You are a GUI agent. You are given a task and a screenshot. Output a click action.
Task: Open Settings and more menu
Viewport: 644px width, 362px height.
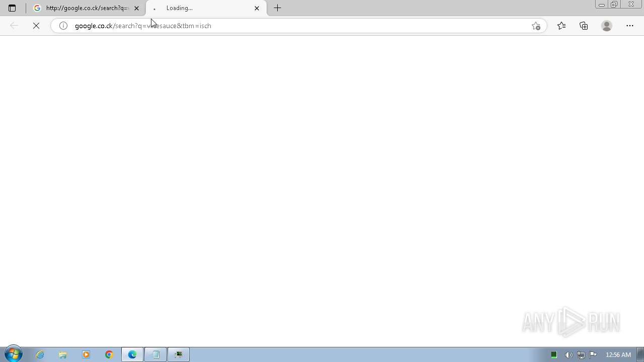click(630, 26)
